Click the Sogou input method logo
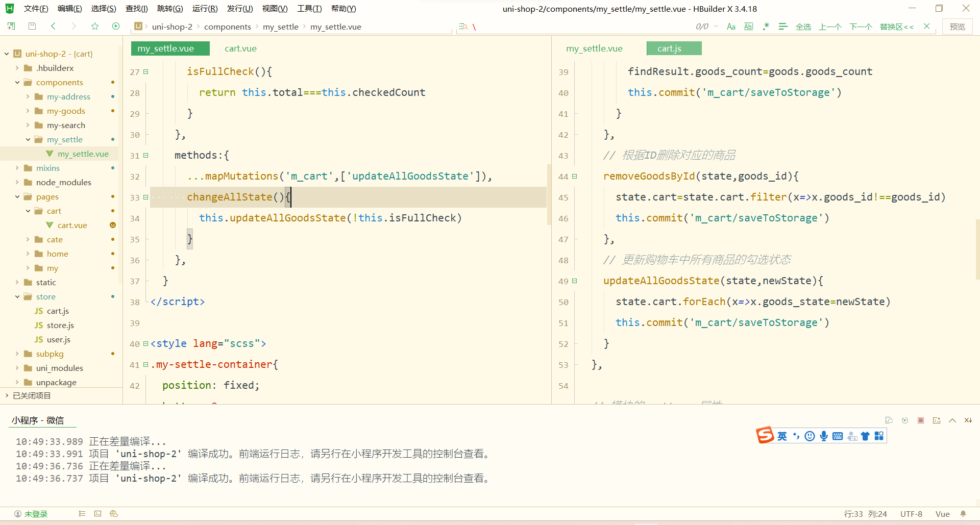Screen dimensions: 980x525 [x=765, y=435]
